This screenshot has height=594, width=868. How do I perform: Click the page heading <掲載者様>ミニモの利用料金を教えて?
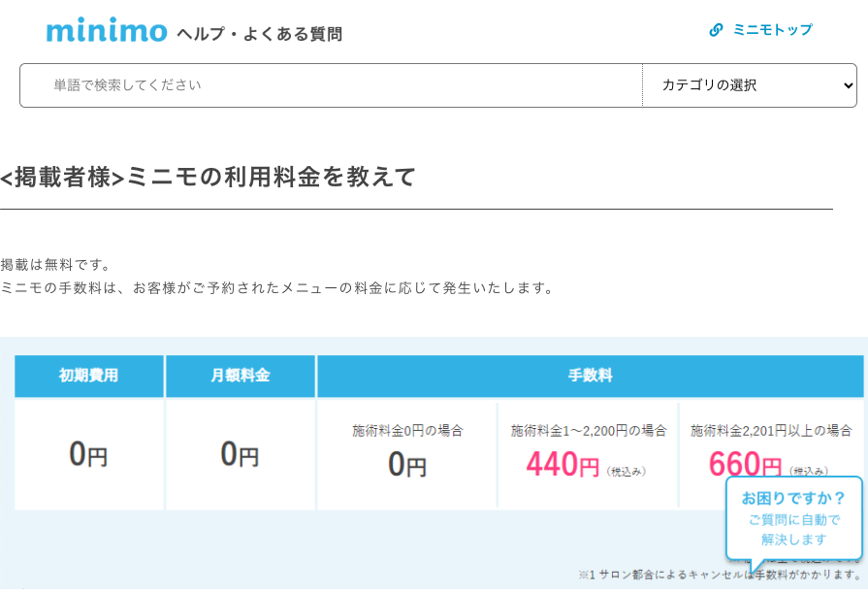point(209,177)
